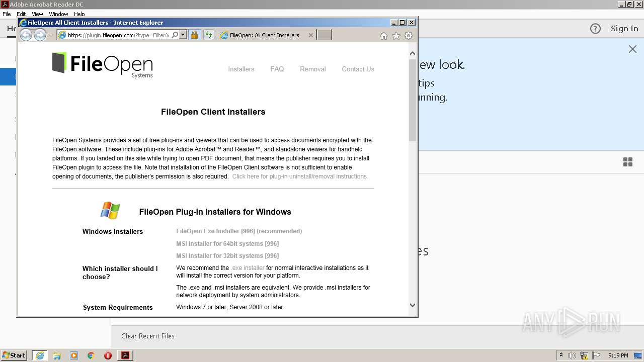
Task: Refresh the page with the refresh icon
Action: coord(209,35)
